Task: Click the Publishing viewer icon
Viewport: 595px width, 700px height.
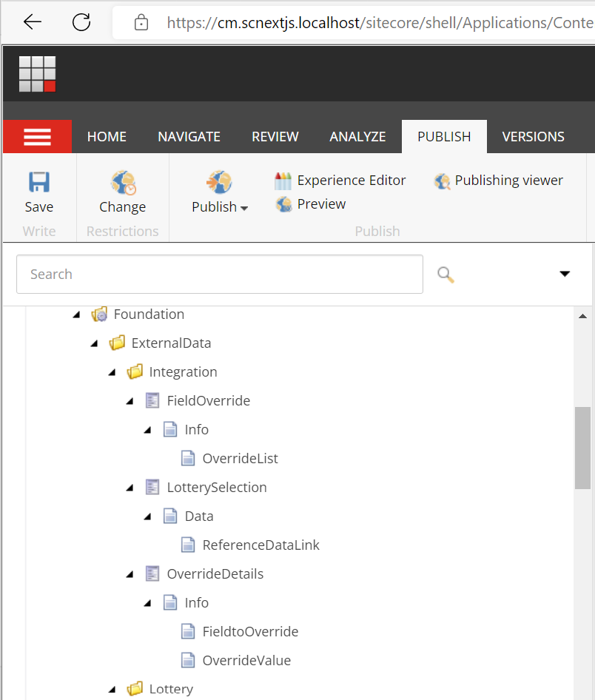Action: tap(443, 181)
